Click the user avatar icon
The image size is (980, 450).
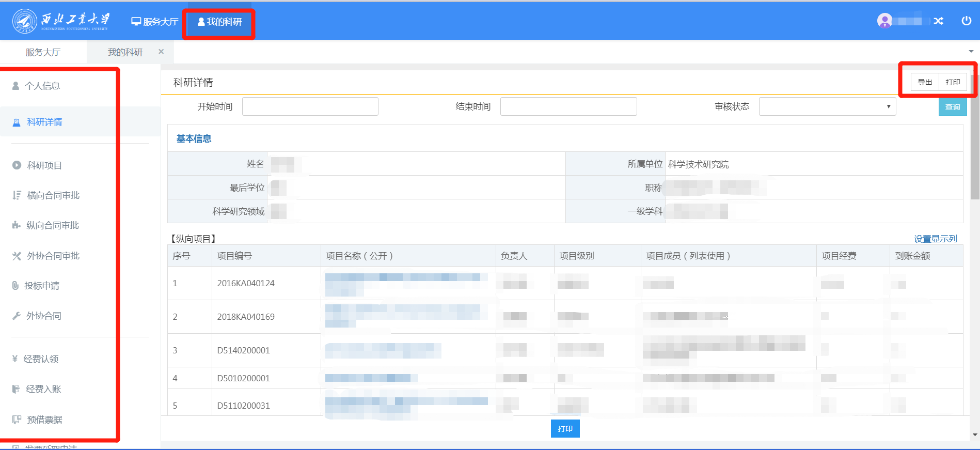(x=884, y=21)
